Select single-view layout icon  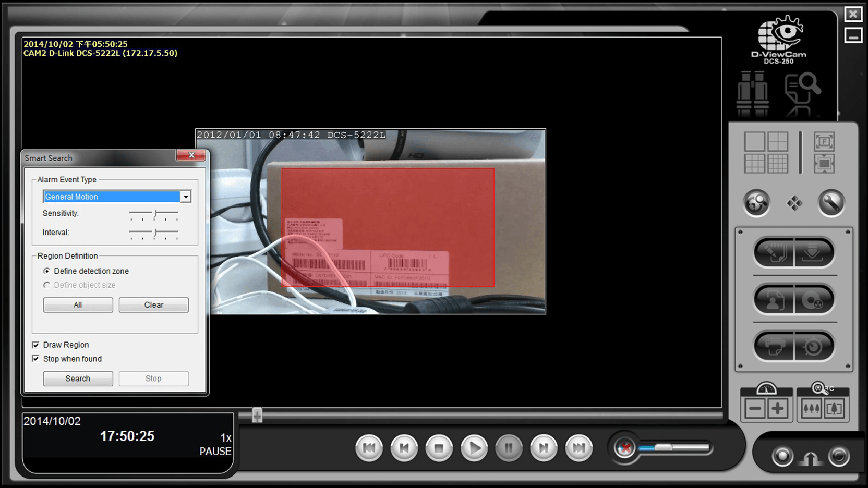point(754,141)
